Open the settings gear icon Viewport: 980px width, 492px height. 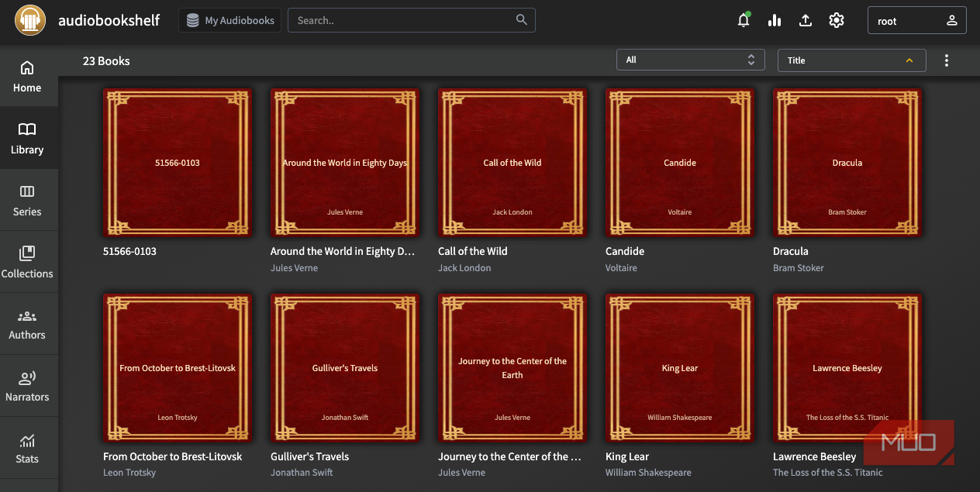click(x=837, y=21)
